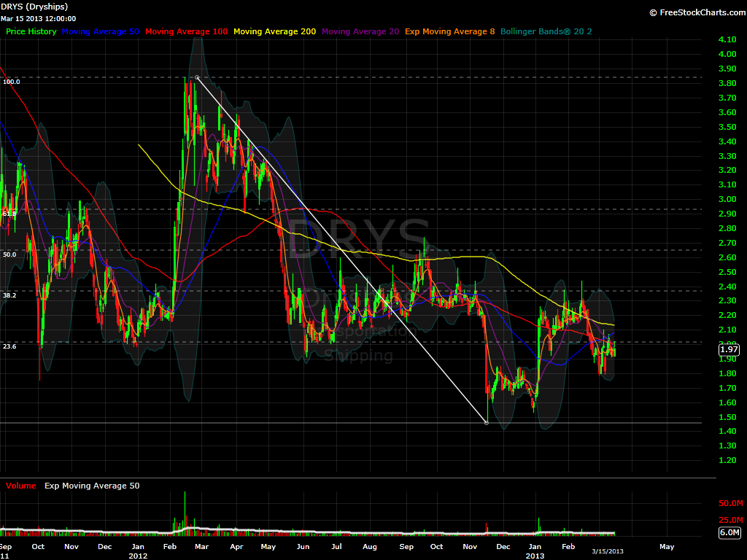
Task: Toggle the Moving Average 100 legend entry
Action: point(187,31)
